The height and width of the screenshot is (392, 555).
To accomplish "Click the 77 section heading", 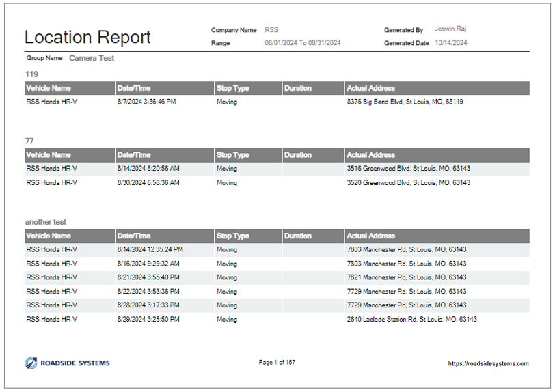I will tap(29, 141).
